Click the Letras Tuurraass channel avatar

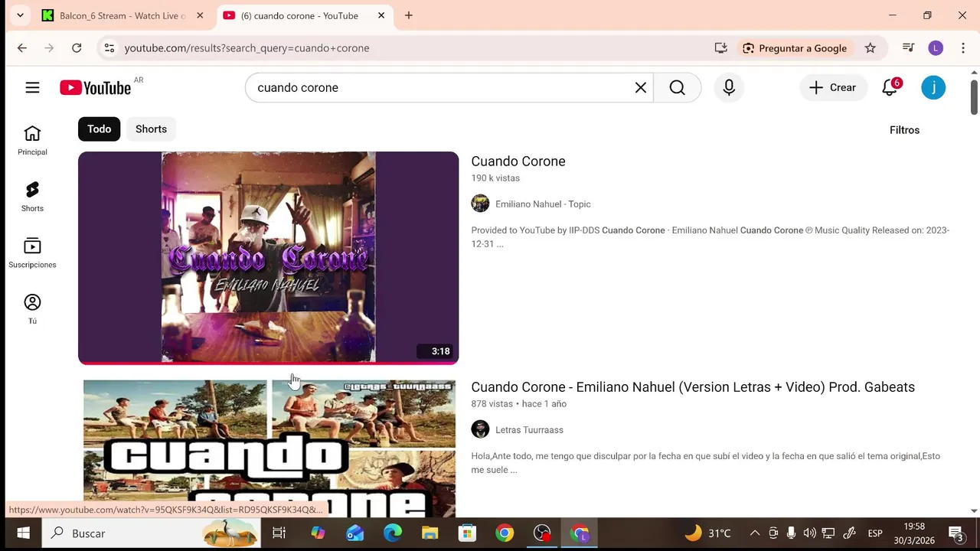[480, 429]
